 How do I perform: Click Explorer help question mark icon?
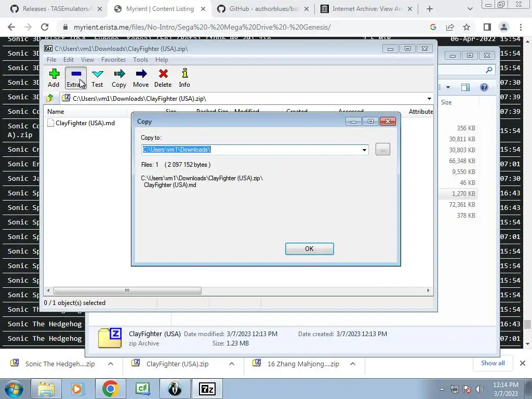tap(484, 87)
